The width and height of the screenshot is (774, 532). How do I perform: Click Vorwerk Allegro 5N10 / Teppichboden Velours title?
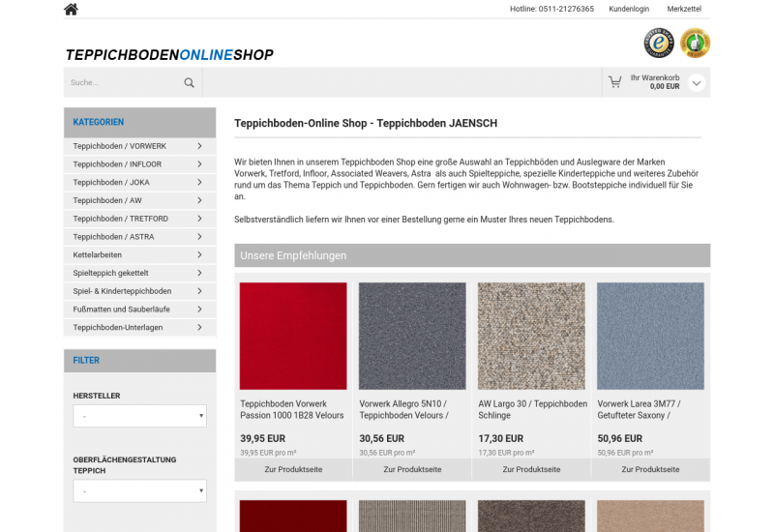pyautogui.click(x=403, y=409)
